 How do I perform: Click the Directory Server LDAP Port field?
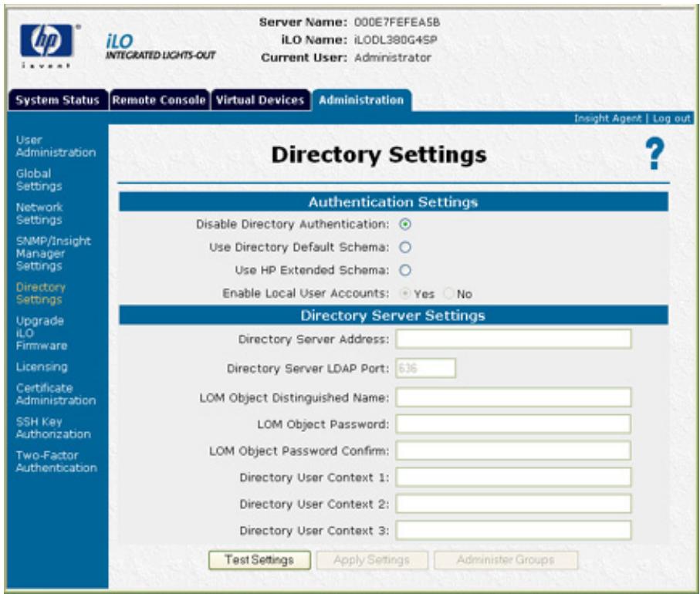pos(425,368)
